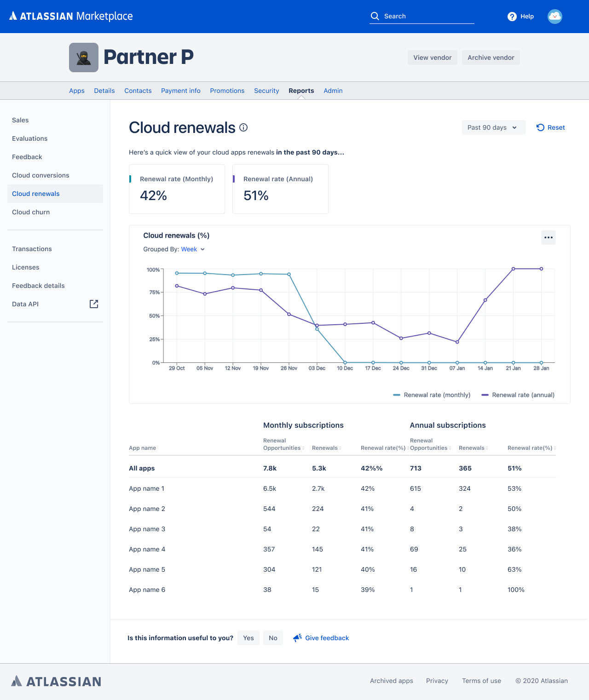589x700 pixels.
Task: Click the megaphone Give feedback icon
Action: tap(298, 637)
